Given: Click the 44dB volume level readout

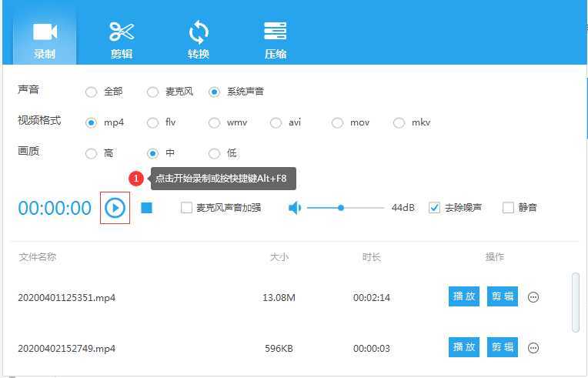Looking at the screenshot, I should [x=403, y=208].
